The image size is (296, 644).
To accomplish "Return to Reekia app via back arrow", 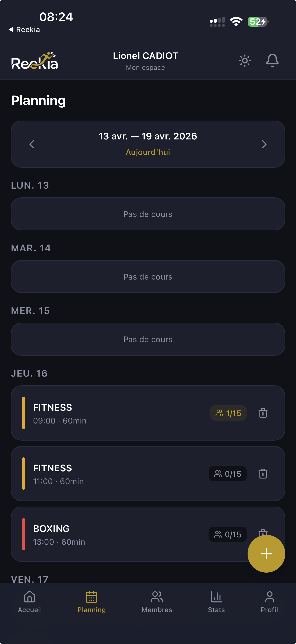I will tap(24, 29).
